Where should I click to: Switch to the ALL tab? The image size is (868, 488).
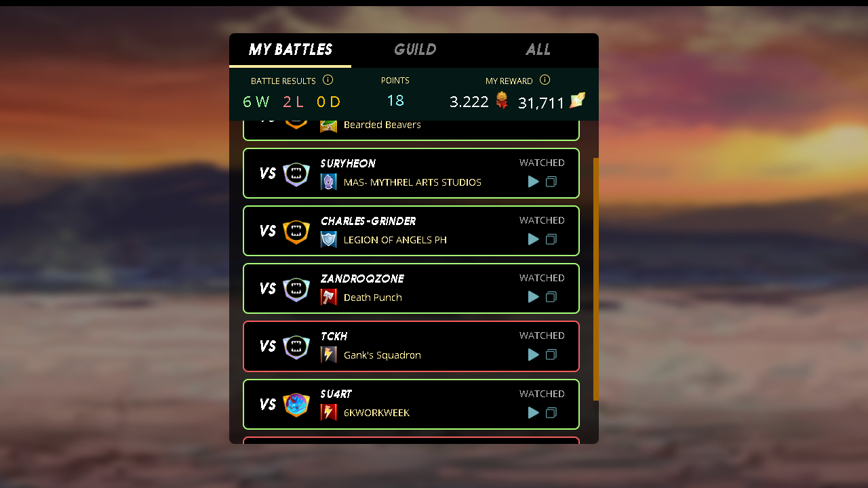tap(538, 49)
